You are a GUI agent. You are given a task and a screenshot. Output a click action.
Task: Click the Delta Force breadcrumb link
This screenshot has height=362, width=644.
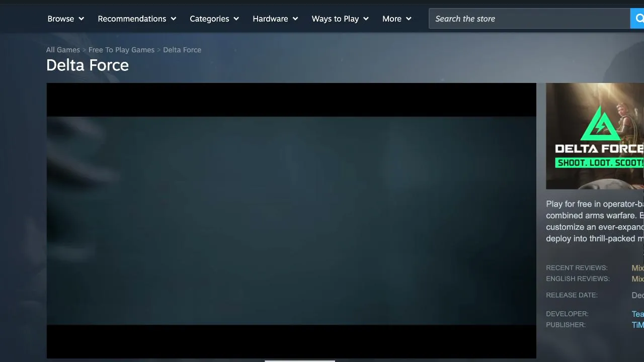[x=182, y=50]
